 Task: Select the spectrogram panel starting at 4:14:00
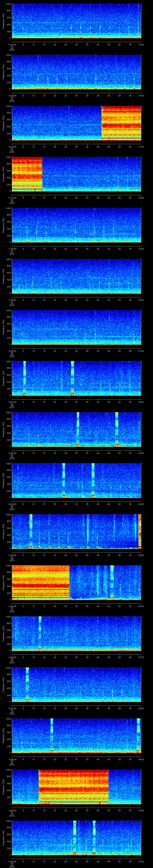[x=76, y=21]
